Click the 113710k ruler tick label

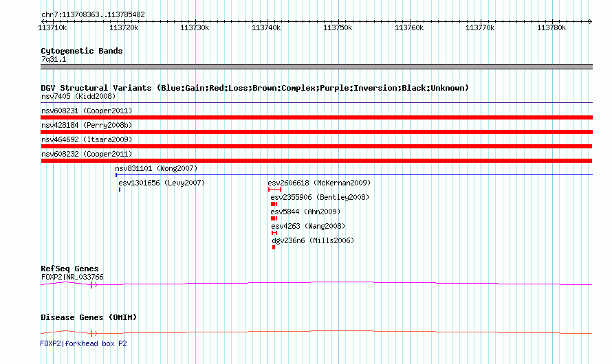[x=52, y=27]
